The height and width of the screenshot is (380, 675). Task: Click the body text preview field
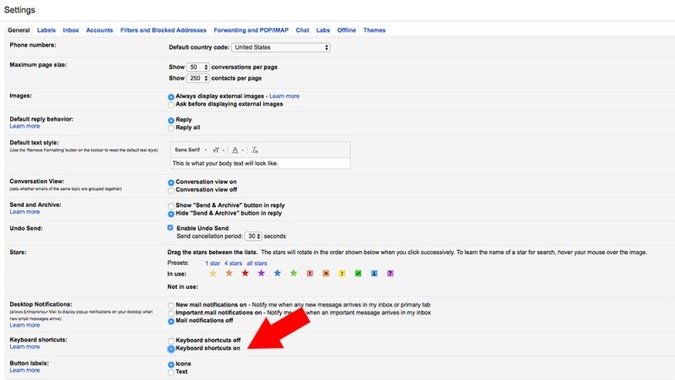[260, 163]
